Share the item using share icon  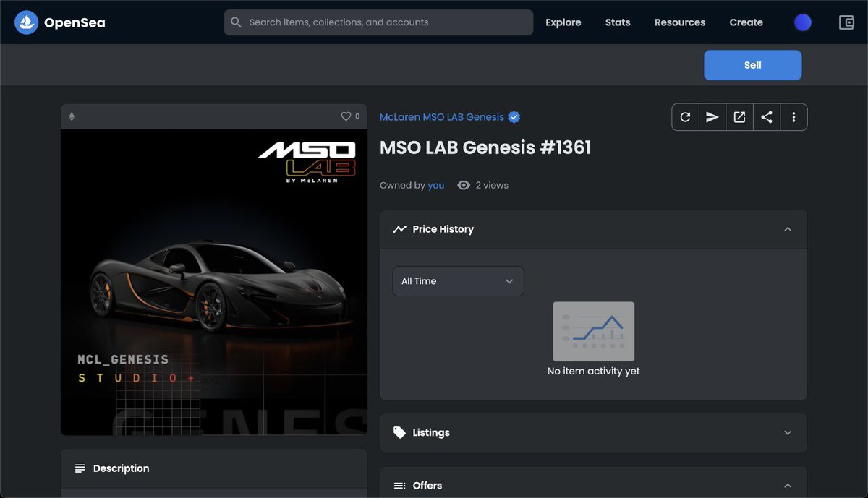[x=767, y=117]
